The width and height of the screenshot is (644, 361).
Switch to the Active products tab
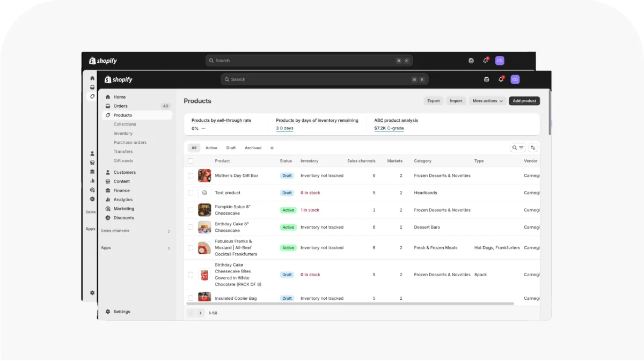211,148
